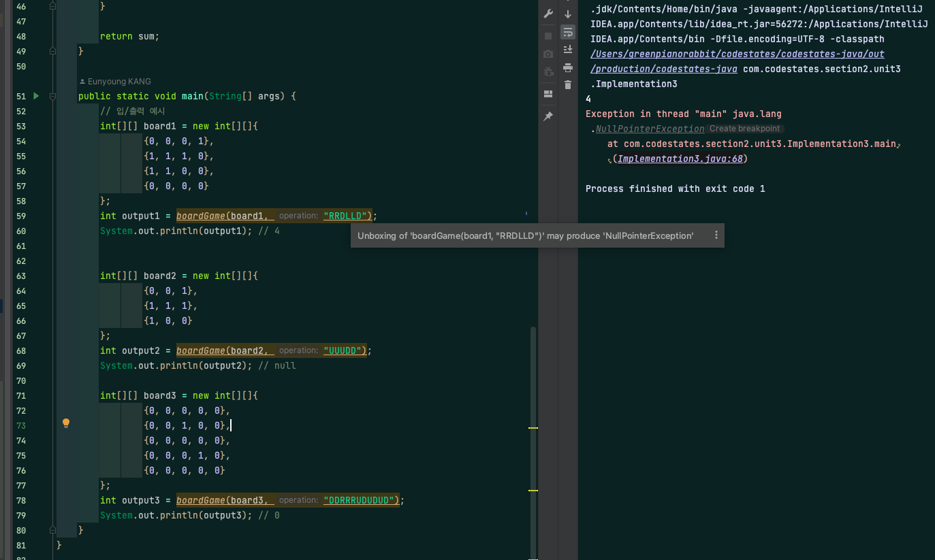Click row {1, 1, 1, 0} on line 55
Viewport: 935px width, 560px height.
tap(179, 156)
